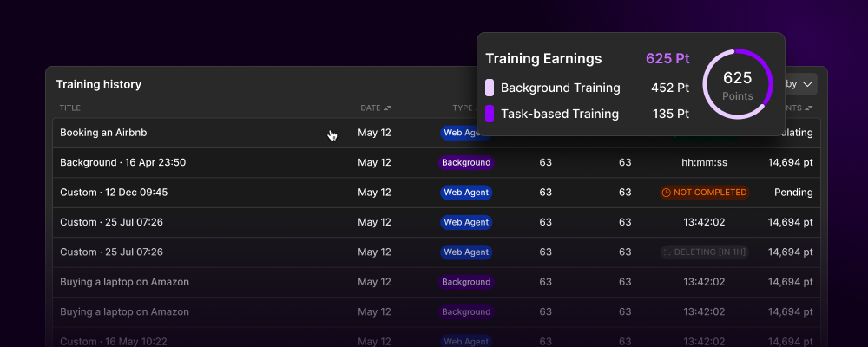Open the sort-by dropdown chevron

tap(807, 84)
